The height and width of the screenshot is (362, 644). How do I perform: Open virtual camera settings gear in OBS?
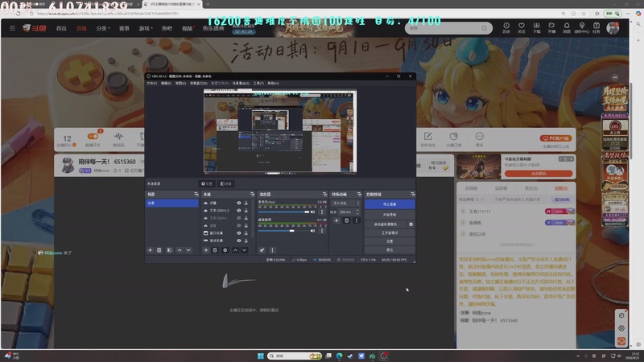[411, 224]
